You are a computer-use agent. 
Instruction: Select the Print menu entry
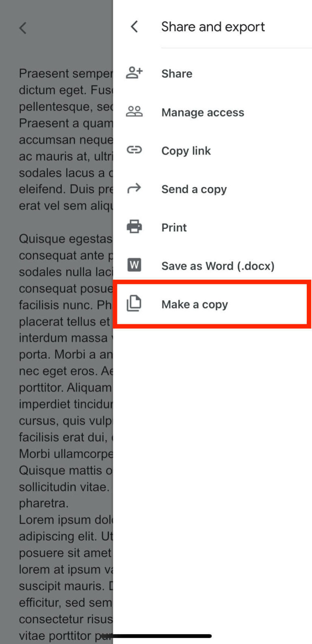(212, 227)
